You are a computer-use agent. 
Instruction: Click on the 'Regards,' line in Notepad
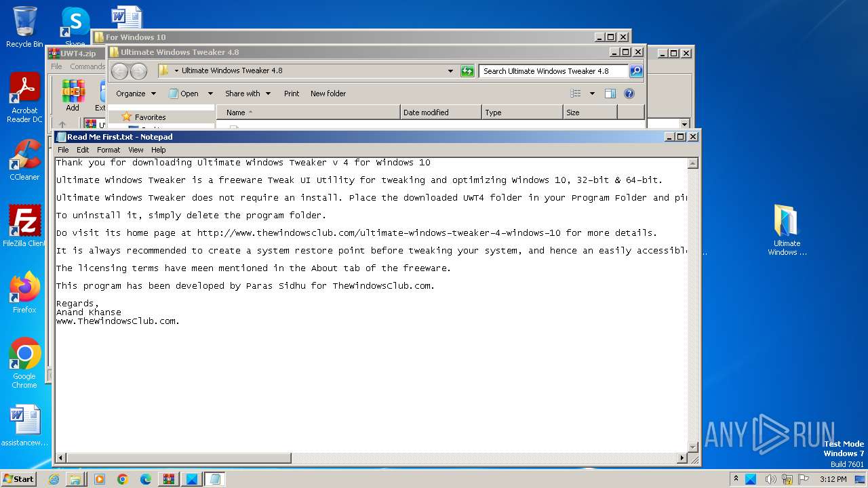(x=77, y=304)
